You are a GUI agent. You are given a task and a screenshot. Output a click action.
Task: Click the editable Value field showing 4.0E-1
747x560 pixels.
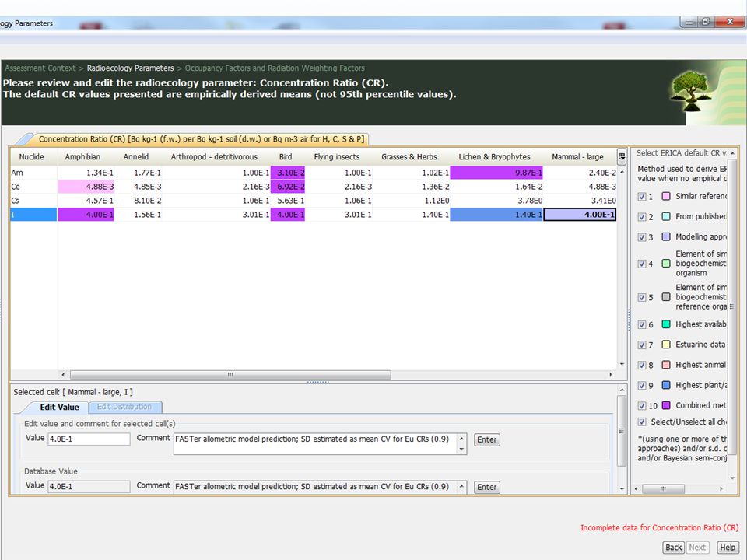(x=89, y=439)
